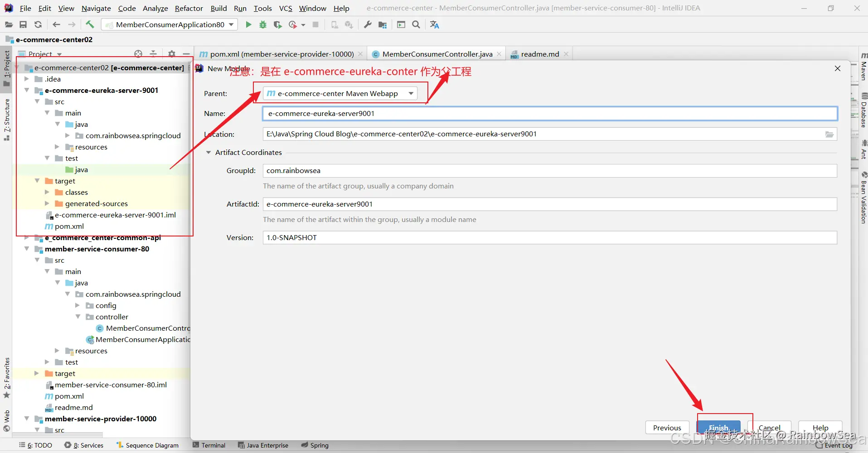Click the GroupId input field
Screen dimensions: 868x453
point(550,171)
